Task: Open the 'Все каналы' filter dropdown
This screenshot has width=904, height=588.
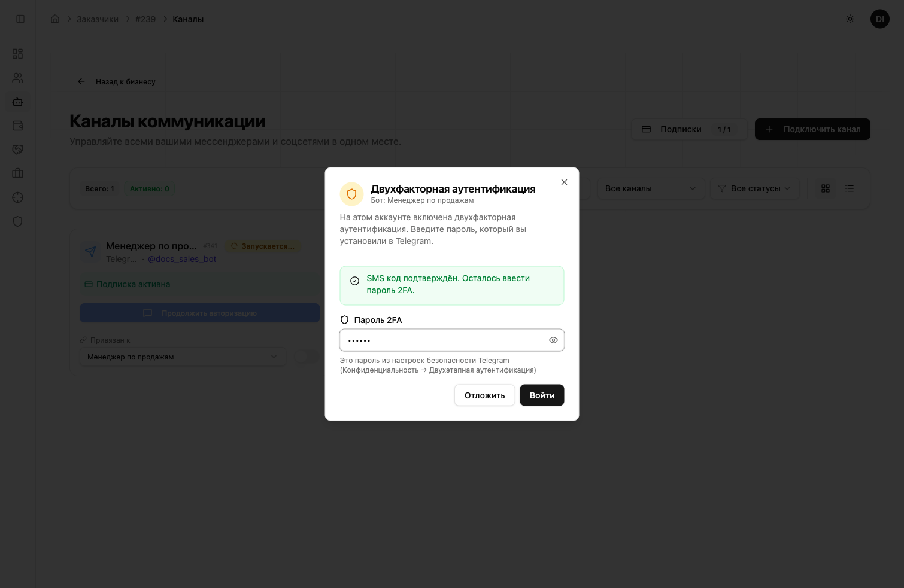Action: coord(651,188)
